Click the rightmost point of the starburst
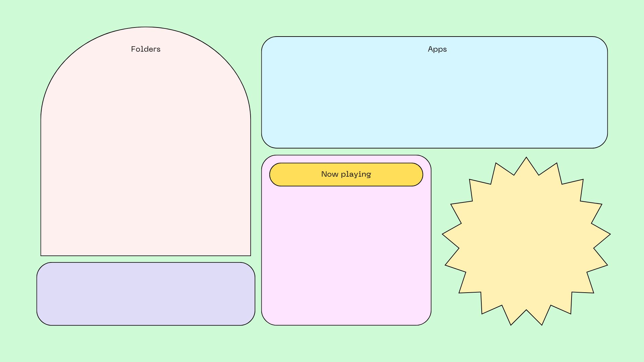Image resolution: width=644 pixels, height=362 pixels. pyautogui.click(x=608, y=234)
